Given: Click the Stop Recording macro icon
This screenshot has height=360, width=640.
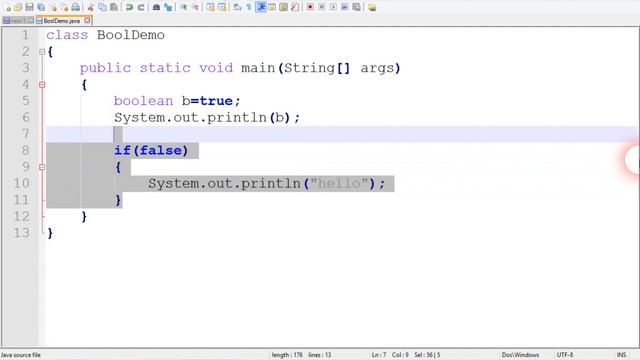Looking at the screenshot, I should pyautogui.click(x=322, y=7).
